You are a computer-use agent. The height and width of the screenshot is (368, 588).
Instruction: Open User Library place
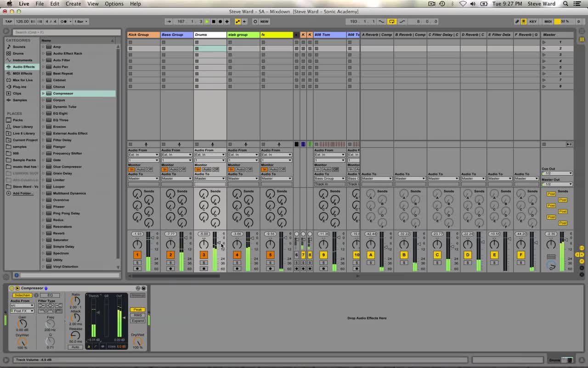tap(23, 126)
